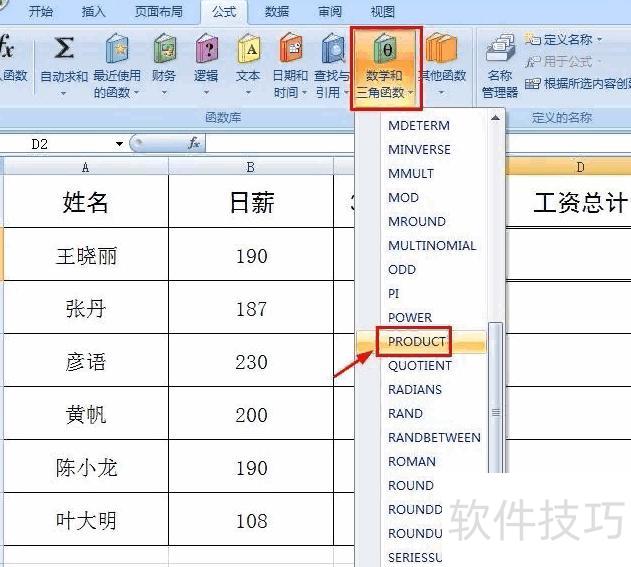Viewport: 631px width, 567px height.
Task: Choose POWER from the function list
Action: pyautogui.click(x=410, y=318)
